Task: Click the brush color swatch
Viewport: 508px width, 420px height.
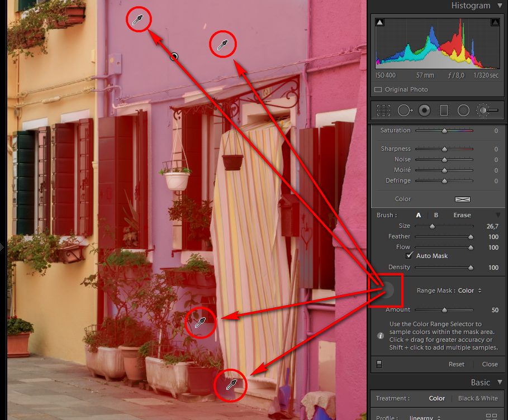Action: 463,199
